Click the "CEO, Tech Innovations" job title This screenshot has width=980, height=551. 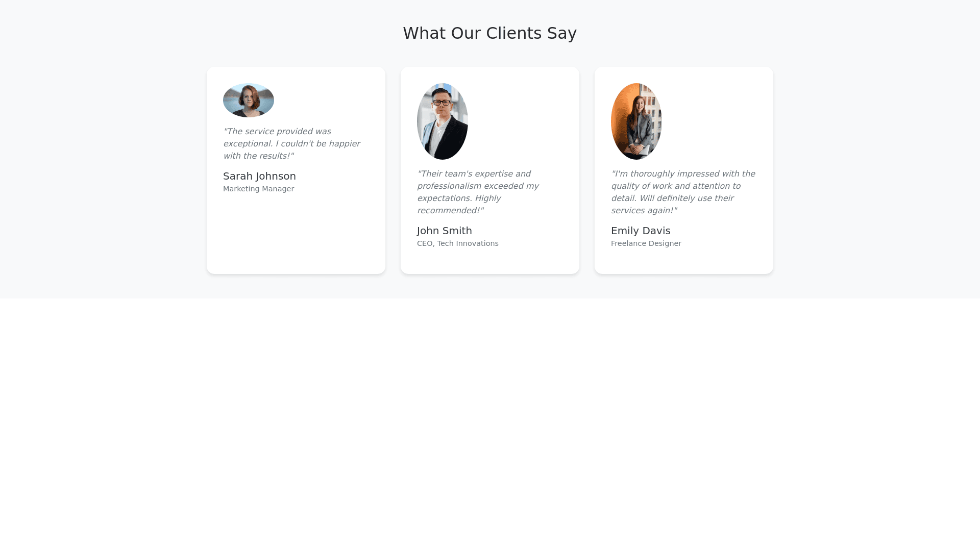457,243
